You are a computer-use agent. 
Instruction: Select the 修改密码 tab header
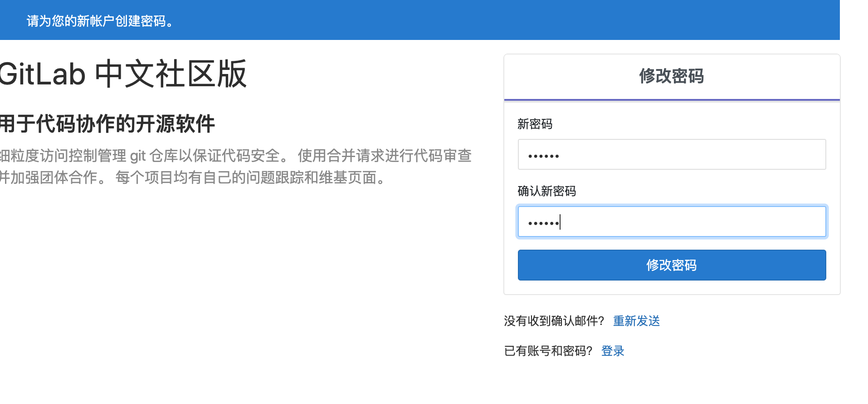[x=672, y=76]
